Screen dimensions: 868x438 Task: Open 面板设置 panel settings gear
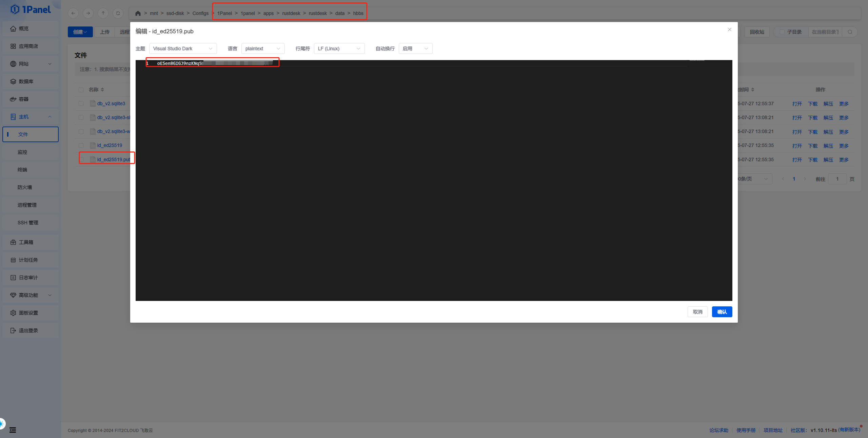[13, 313]
